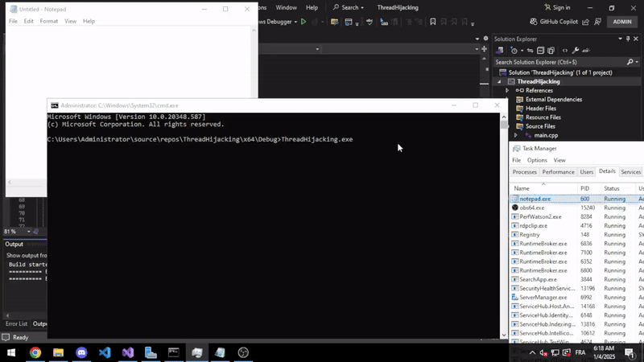This screenshot has height=362, width=644.
Task: Click Sign in in Visual Studio
Action: point(557,7)
